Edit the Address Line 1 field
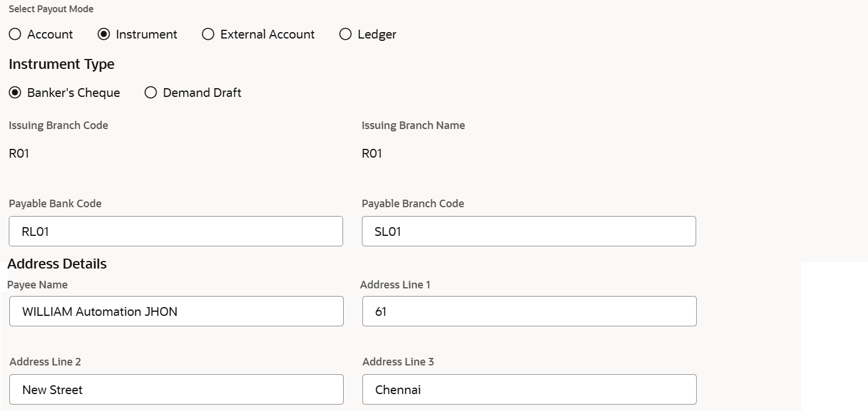This screenshot has width=868, height=411. [x=530, y=311]
